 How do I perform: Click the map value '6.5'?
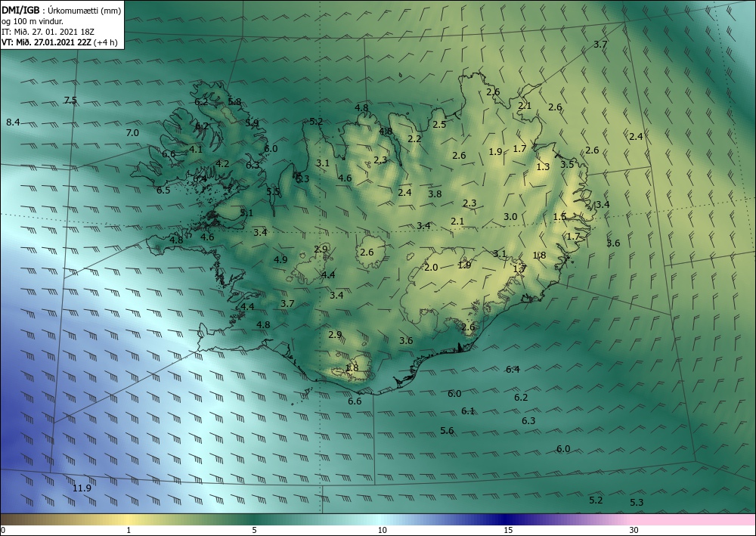tap(163, 190)
